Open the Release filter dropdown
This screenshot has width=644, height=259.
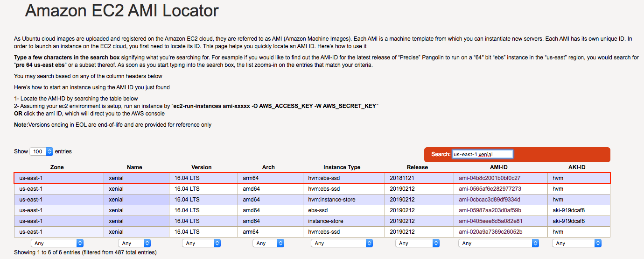pos(417,243)
